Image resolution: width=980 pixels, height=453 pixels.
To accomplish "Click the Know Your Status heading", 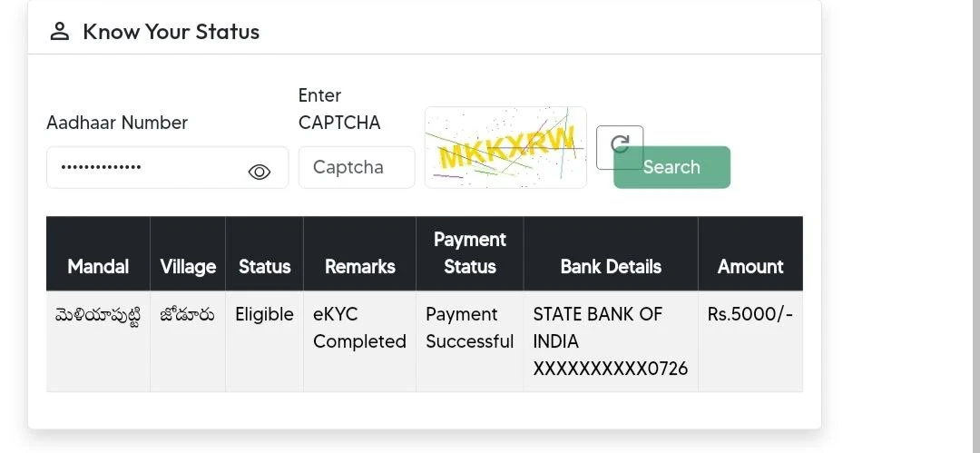I will click(171, 32).
